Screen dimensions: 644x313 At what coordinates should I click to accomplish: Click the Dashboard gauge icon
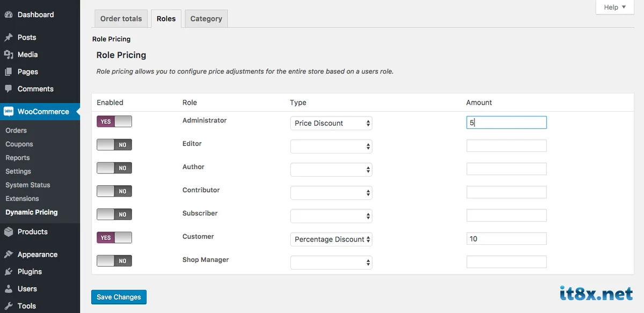[9, 14]
